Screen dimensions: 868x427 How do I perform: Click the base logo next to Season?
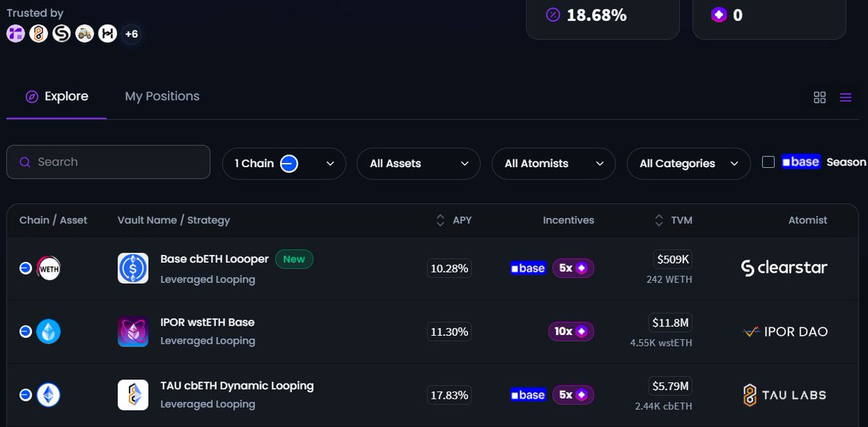[801, 161]
